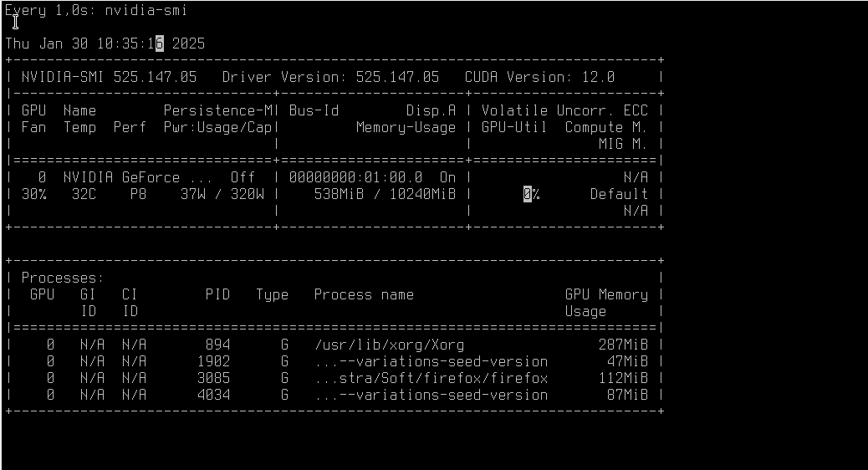Click the 'Pwr:Usage/Cap' header
Image resolution: width=868 pixels, height=470 pixels.
point(217,127)
